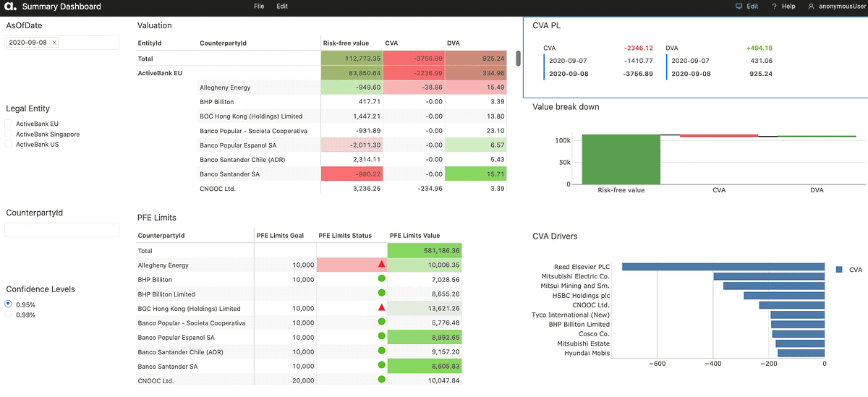This screenshot has height=397, width=868.
Task: Click the Edit mode monitor icon
Action: pos(739,7)
